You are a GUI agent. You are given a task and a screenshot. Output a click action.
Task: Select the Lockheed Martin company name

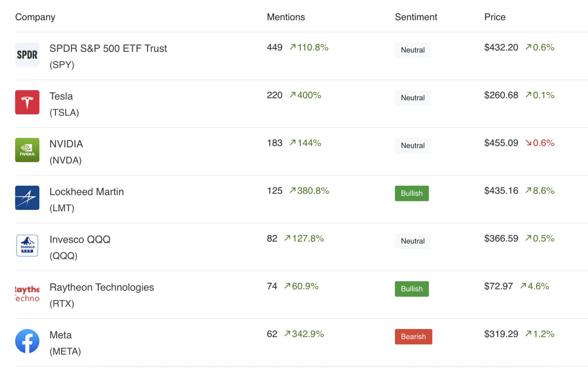click(87, 192)
